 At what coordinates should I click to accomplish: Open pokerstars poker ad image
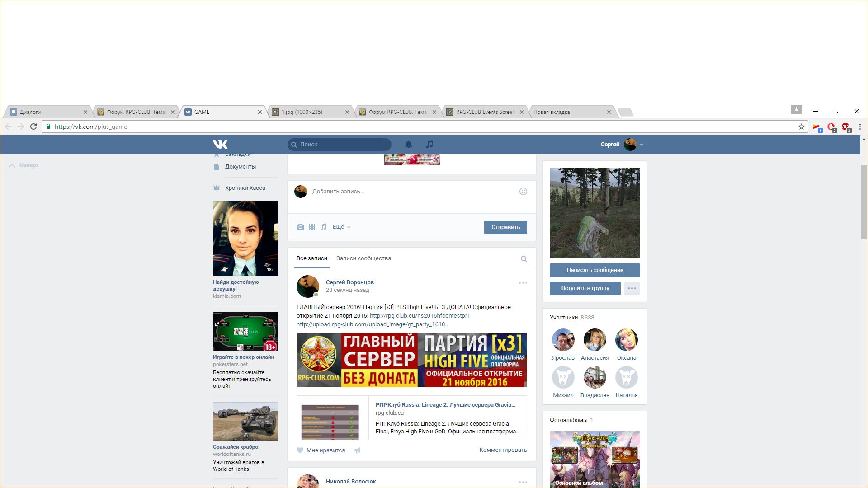(245, 331)
